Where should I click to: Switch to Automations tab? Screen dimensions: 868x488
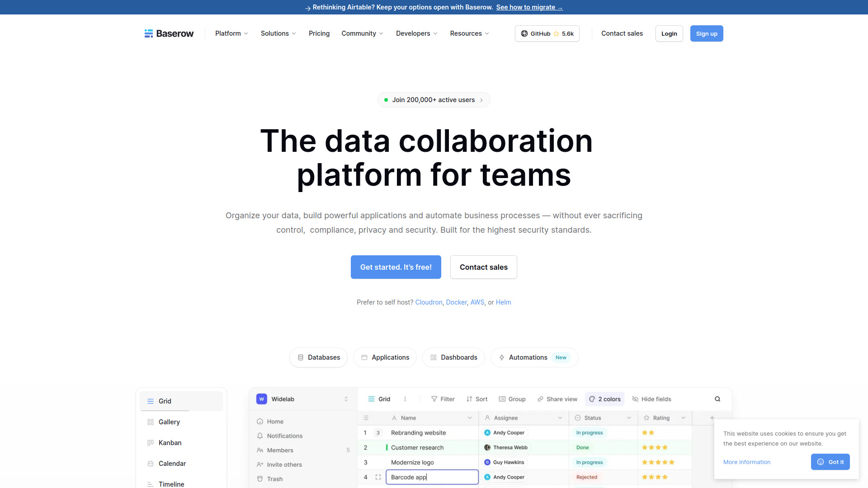point(534,357)
